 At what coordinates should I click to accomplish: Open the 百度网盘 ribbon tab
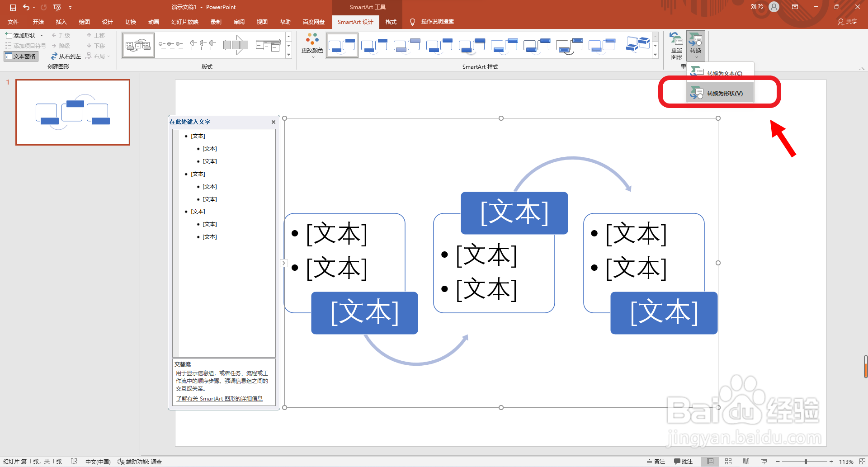point(313,22)
